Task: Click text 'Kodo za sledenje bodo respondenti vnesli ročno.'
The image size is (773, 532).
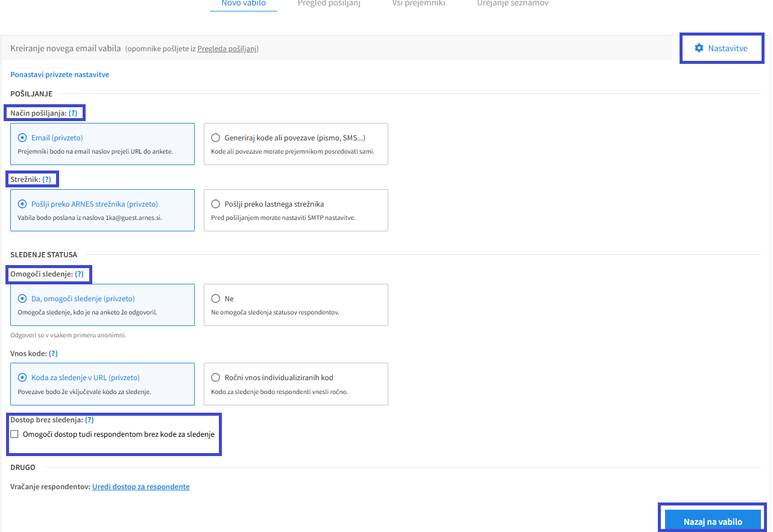Action: pyautogui.click(x=280, y=392)
